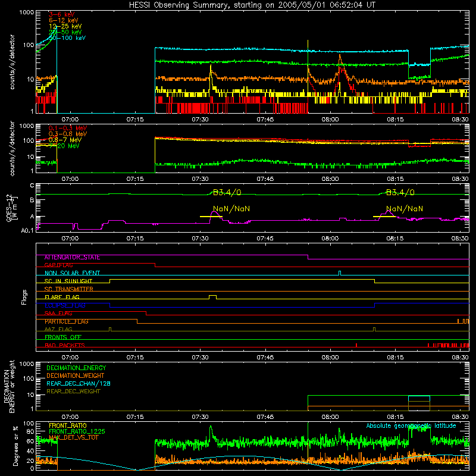Select the GAP_FLAG label

pyautogui.click(x=58, y=265)
